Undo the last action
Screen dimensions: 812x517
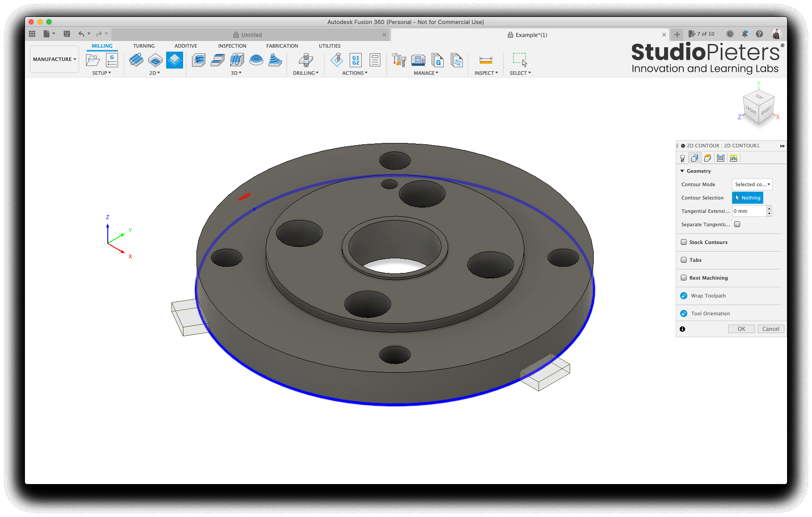[81, 34]
